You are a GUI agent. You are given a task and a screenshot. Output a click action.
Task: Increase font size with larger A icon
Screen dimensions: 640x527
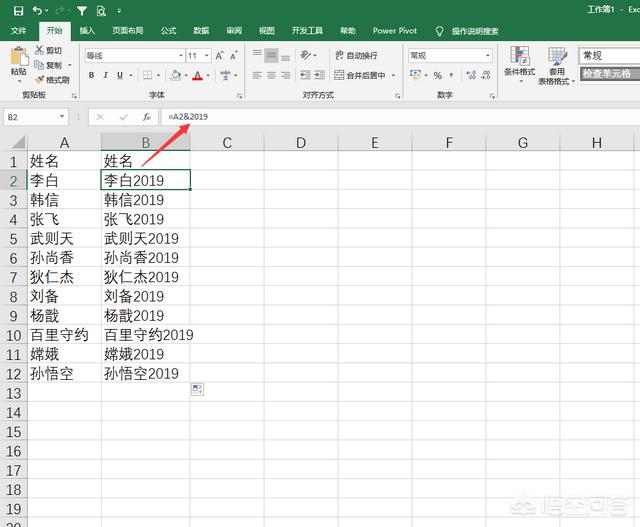click(x=220, y=56)
